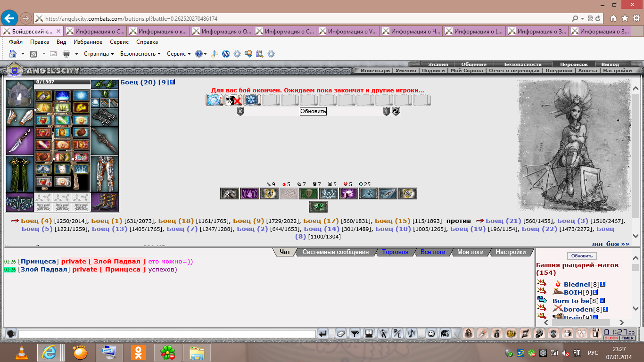644x362 pixels.
Task: Click the eraser clear-chat icon
Action: point(341,334)
